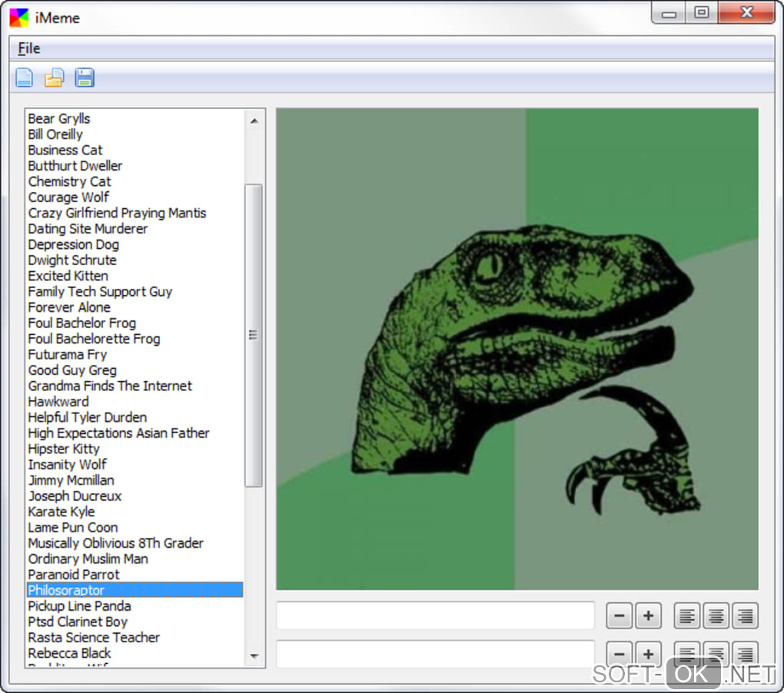The height and width of the screenshot is (693, 784).
Task: Click the top caption text field
Action: (x=435, y=615)
